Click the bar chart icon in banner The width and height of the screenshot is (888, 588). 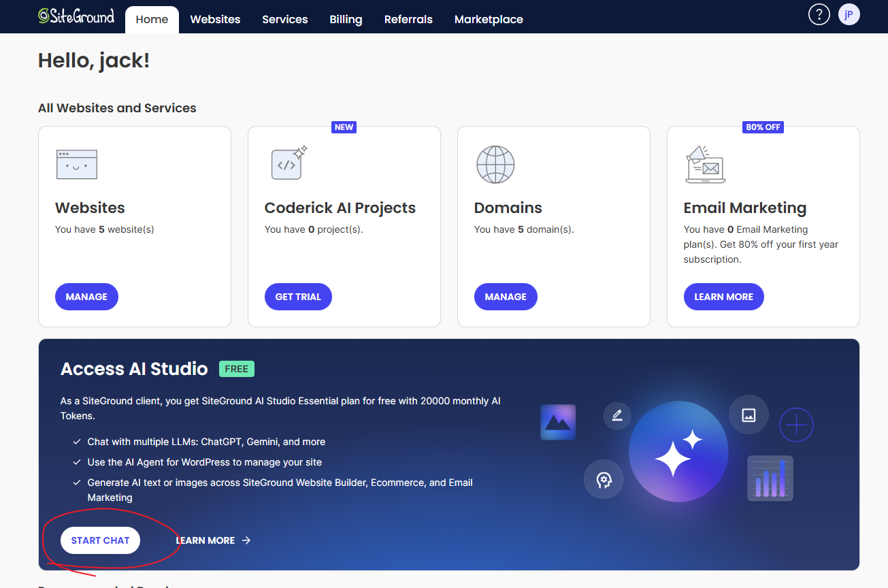coord(770,478)
